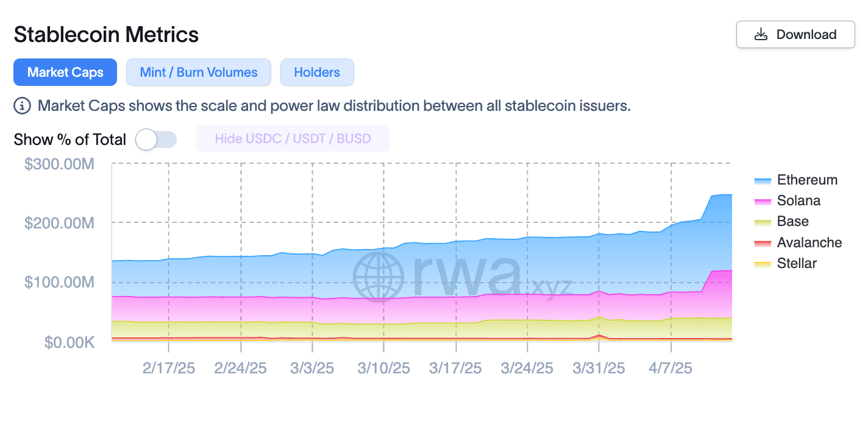The width and height of the screenshot is (868, 430).
Task: Toggle the Solana legend label
Action: coord(799,201)
